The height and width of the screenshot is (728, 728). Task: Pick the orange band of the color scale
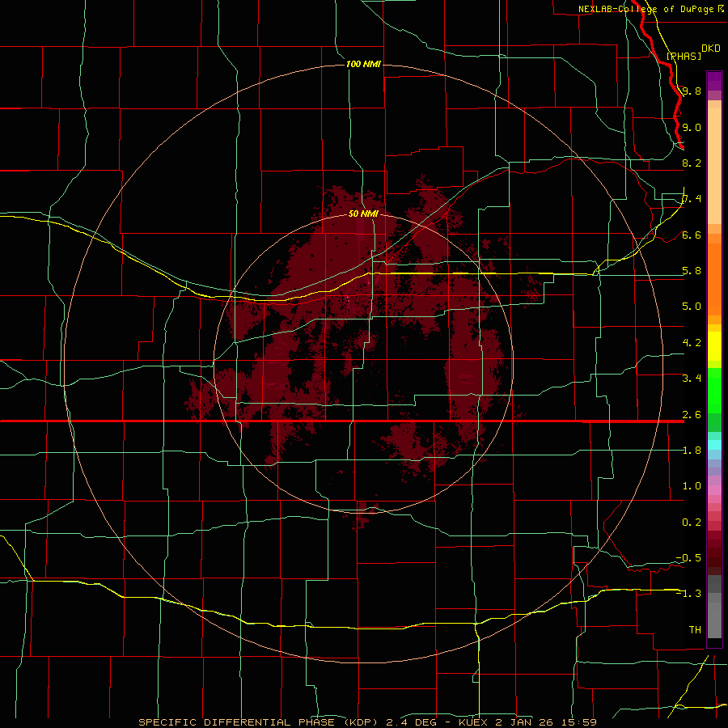point(714,280)
